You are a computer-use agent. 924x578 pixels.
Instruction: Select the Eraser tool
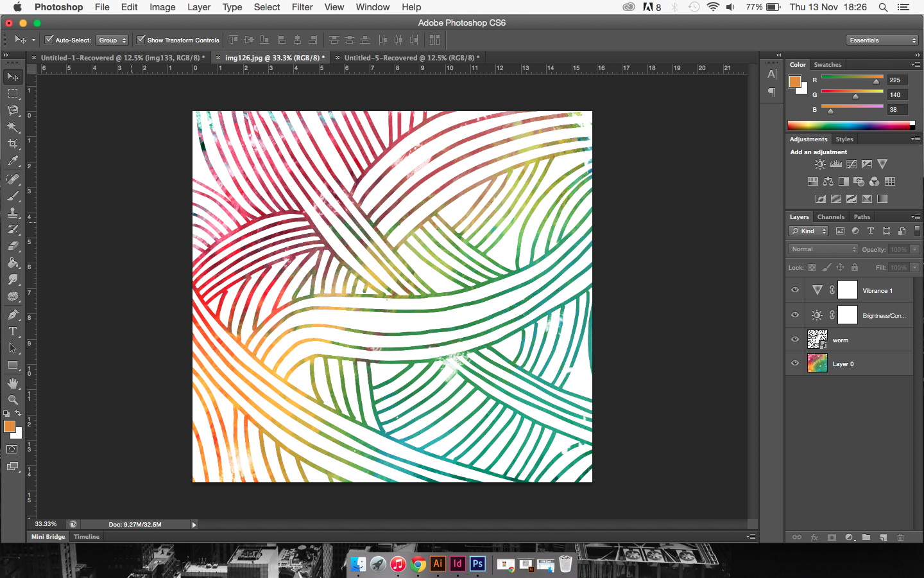pyautogui.click(x=13, y=246)
